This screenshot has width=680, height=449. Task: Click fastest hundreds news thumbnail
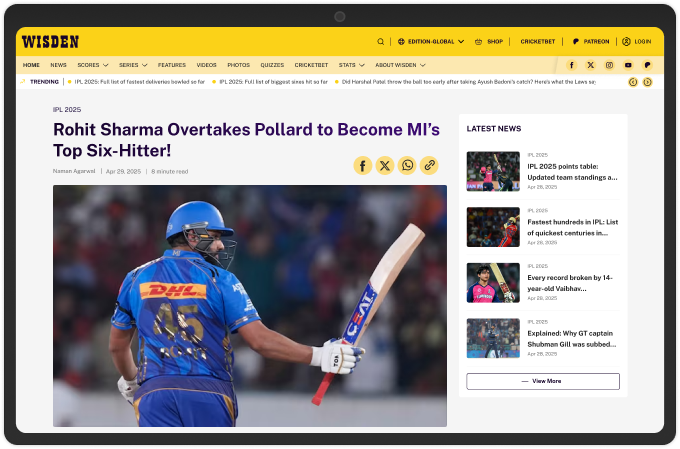tap(493, 227)
